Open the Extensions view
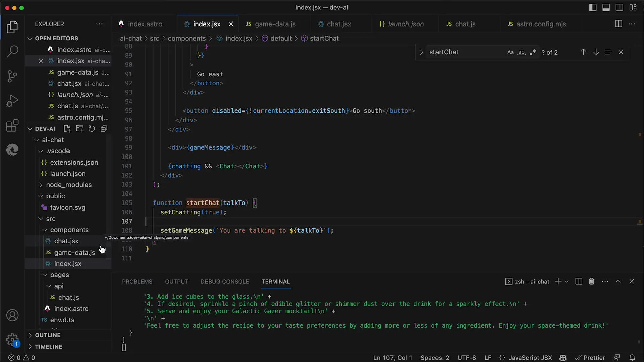644x362 pixels. pos(12,126)
